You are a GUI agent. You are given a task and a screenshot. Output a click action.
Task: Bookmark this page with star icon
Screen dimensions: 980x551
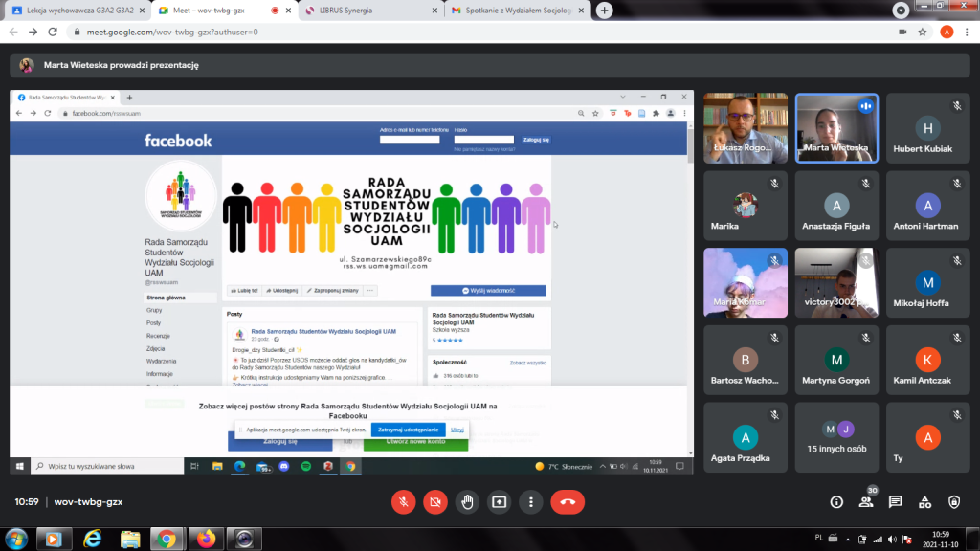pos(923,32)
